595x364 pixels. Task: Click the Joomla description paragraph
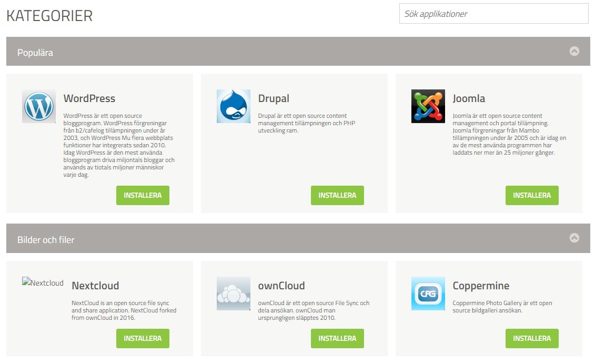(x=509, y=134)
